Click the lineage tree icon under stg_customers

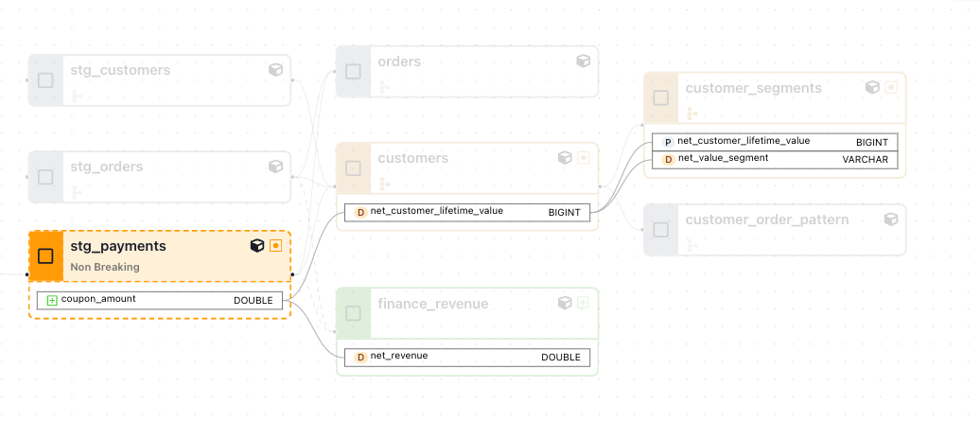[77, 96]
